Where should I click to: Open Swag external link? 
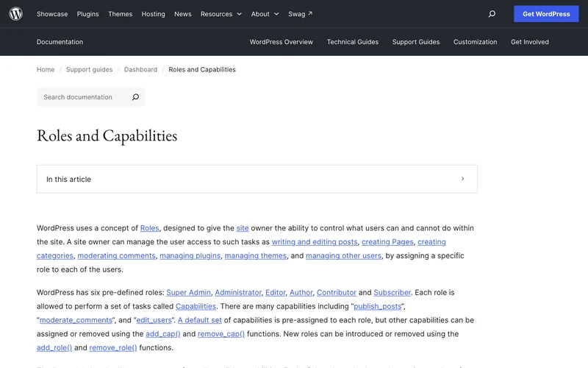[300, 14]
